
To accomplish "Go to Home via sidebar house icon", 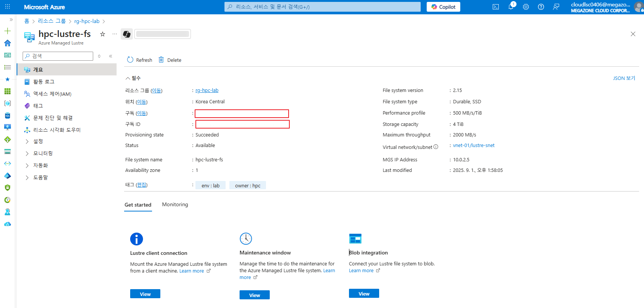I will (8, 43).
